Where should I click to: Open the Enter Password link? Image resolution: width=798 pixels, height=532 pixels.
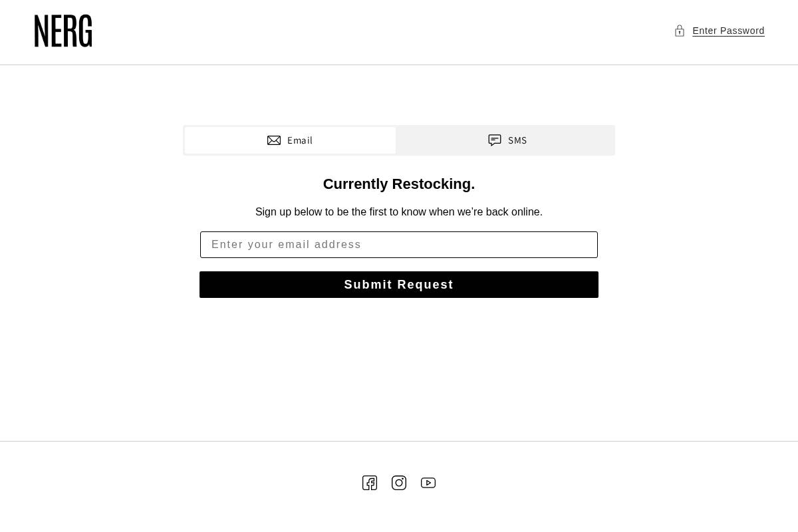(x=728, y=31)
